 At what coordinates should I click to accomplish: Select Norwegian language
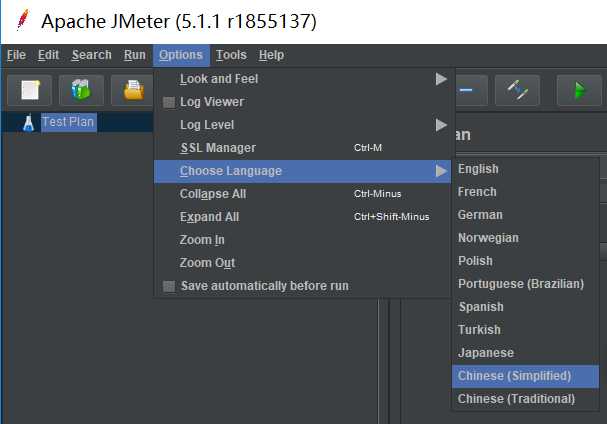(525, 238)
